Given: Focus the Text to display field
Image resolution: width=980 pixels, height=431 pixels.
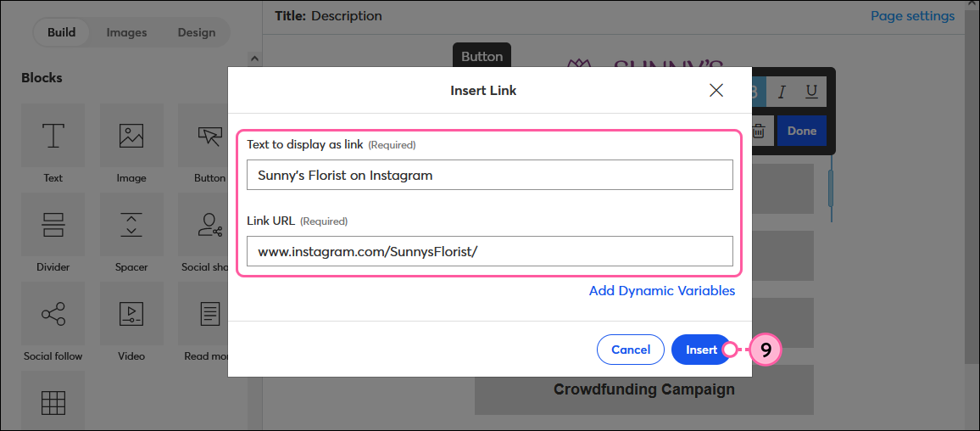Looking at the screenshot, I should [x=489, y=175].
